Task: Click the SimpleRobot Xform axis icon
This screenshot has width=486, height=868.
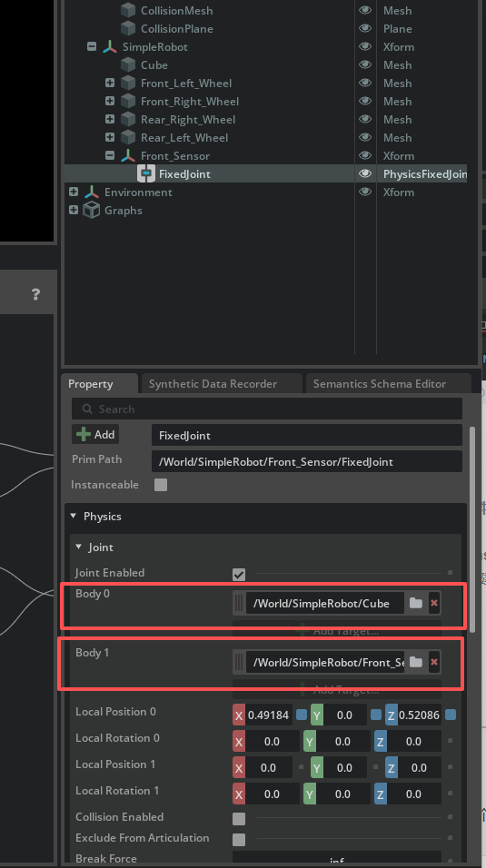Action: click(110, 47)
